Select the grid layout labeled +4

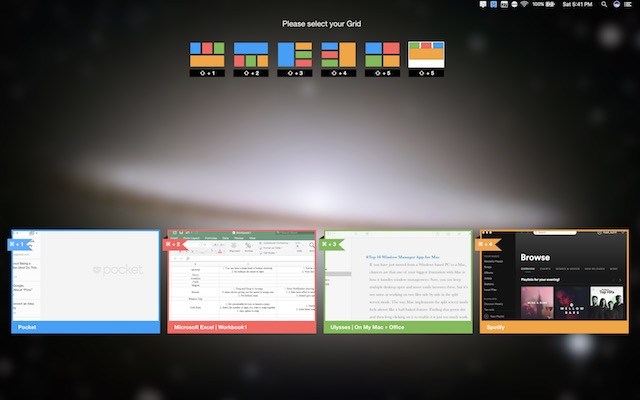pos(338,56)
